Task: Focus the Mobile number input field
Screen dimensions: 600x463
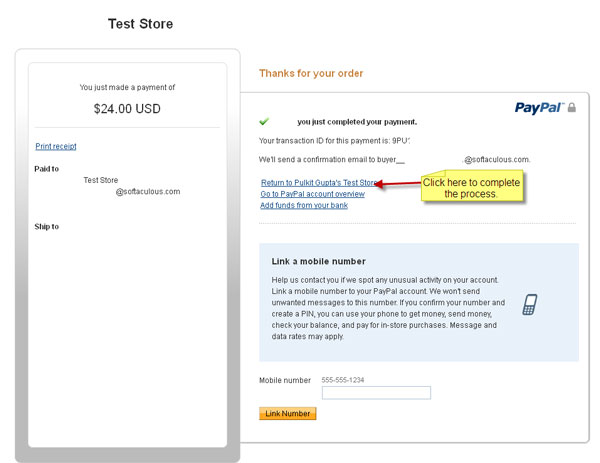Action: tap(377, 393)
